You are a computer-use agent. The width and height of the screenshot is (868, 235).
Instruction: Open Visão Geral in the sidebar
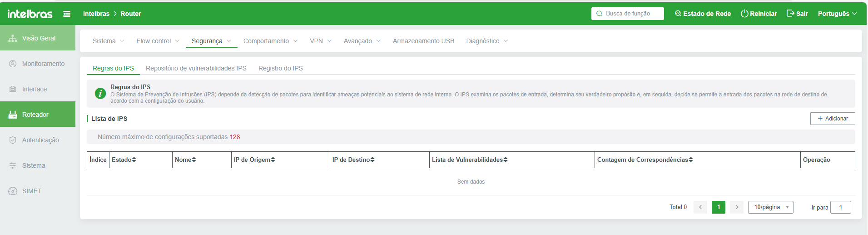[x=38, y=38]
